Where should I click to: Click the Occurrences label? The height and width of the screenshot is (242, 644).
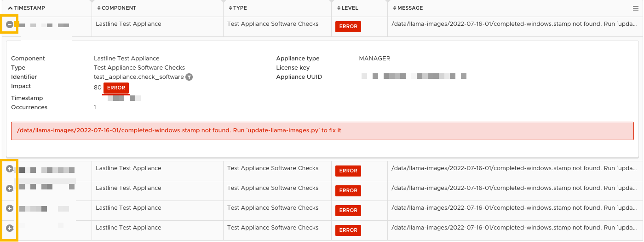(29, 107)
